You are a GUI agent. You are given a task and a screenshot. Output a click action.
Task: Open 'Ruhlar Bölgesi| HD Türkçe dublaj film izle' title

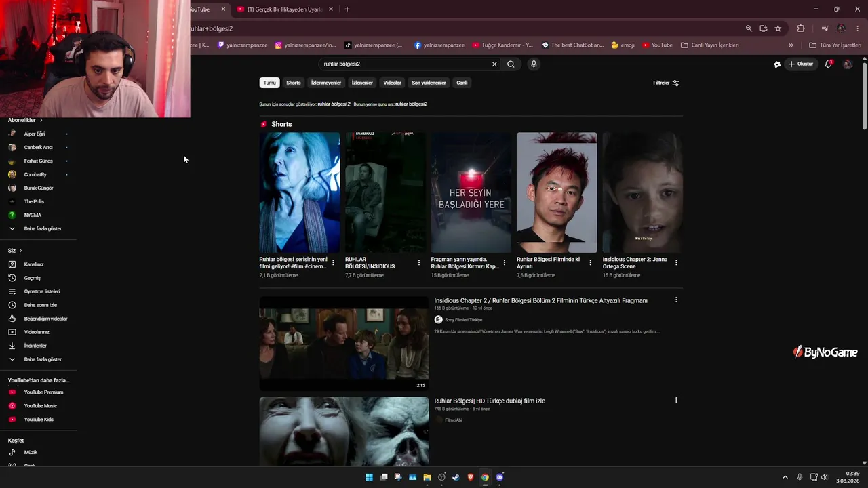[x=490, y=401]
